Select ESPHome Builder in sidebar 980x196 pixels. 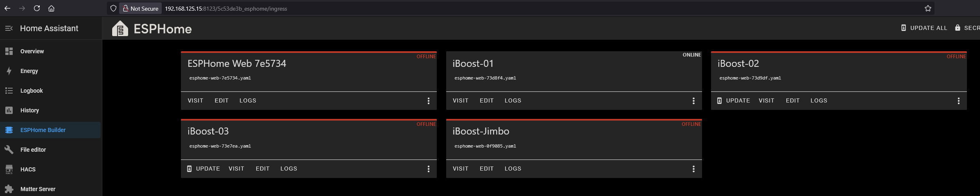pos(50,130)
